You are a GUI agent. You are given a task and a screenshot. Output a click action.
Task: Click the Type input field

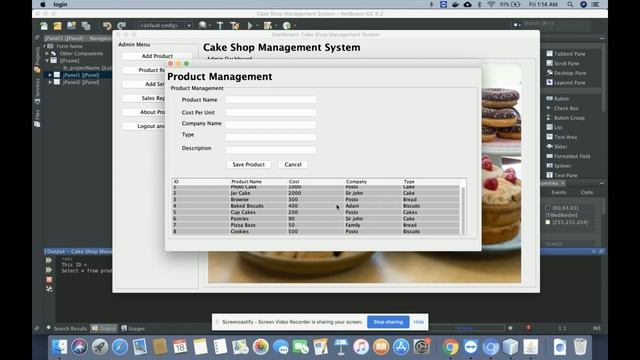pyautogui.click(x=271, y=137)
